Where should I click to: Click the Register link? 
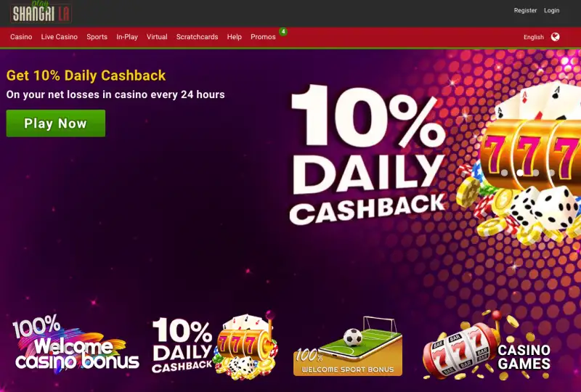(525, 10)
